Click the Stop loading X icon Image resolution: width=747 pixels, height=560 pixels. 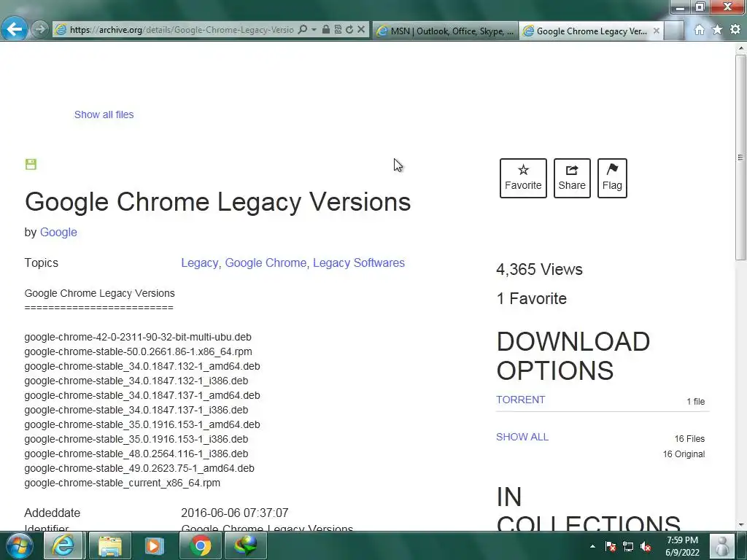coord(361,29)
